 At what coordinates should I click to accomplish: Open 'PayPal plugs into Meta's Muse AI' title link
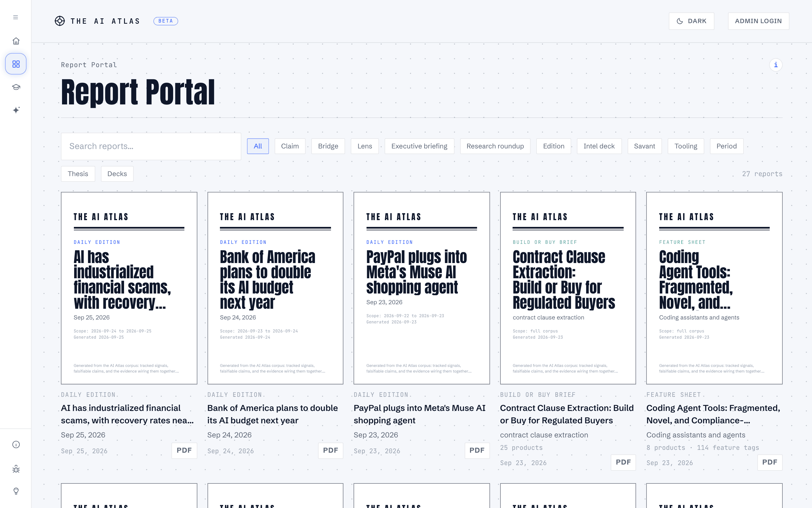[x=420, y=414]
